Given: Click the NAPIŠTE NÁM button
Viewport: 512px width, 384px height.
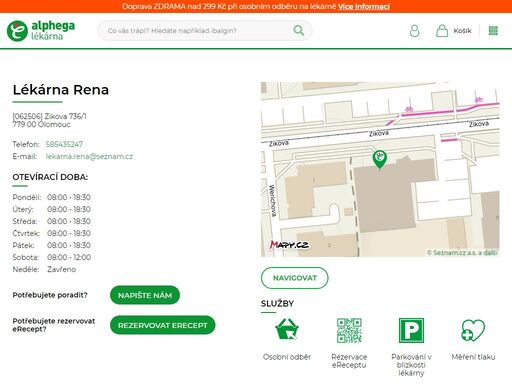Looking at the screenshot, I should pyautogui.click(x=145, y=295).
